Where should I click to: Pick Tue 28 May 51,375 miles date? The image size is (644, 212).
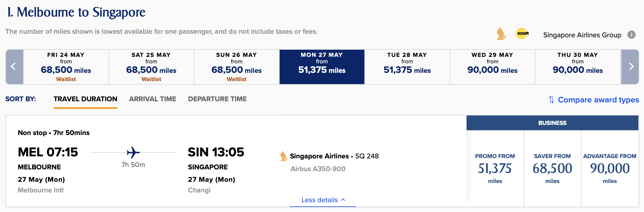407,67
